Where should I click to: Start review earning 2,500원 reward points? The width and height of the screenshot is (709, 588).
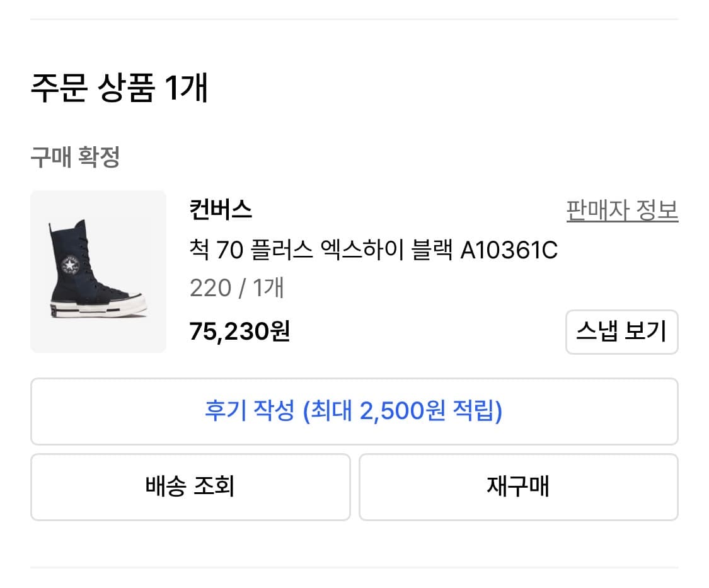(354, 411)
